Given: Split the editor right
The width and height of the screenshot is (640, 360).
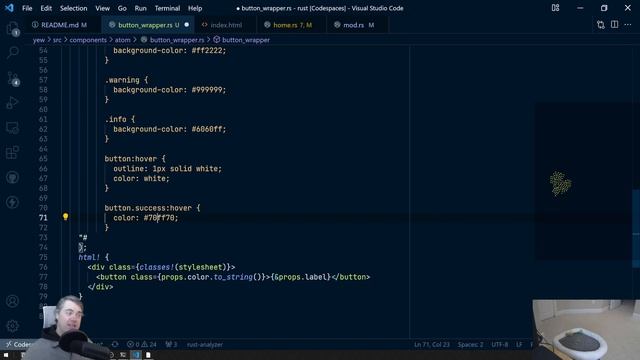Looking at the screenshot, I should pos(614,24).
